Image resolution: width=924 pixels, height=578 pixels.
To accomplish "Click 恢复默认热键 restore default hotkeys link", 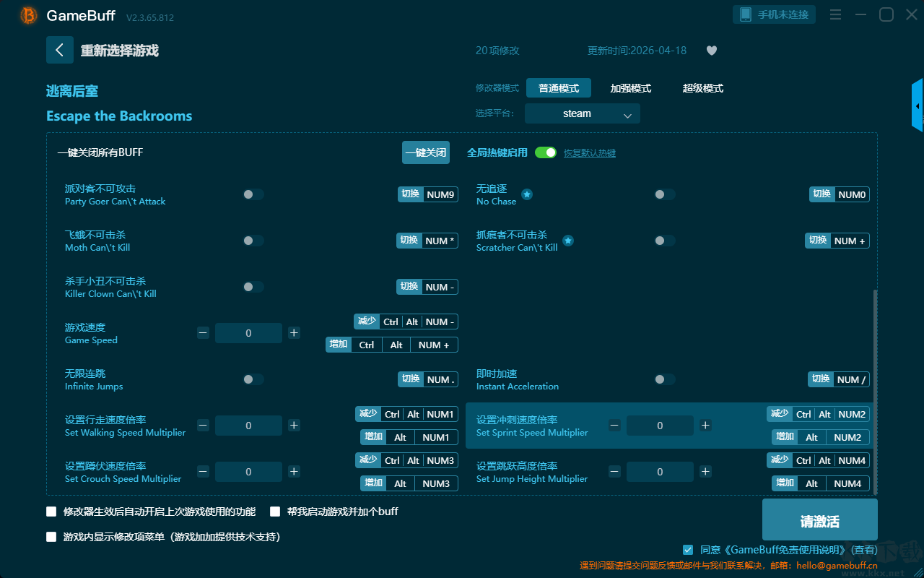I will tap(590, 153).
